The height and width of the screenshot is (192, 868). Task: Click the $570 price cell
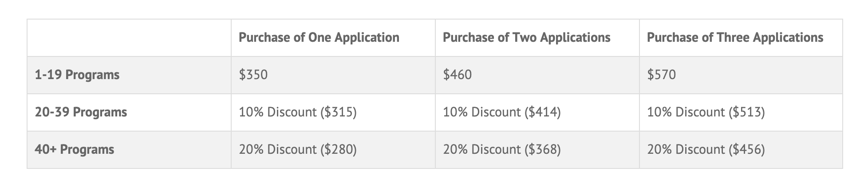tap(662, 75)
